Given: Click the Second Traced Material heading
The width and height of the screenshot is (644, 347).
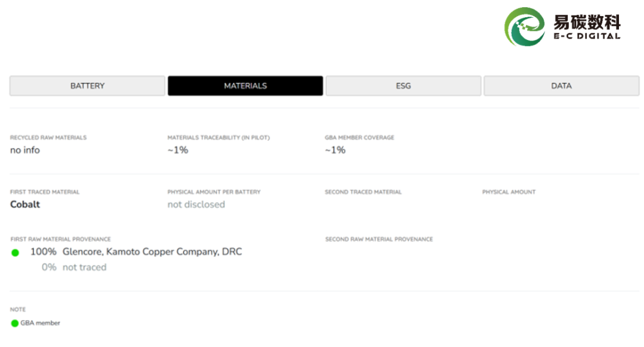Looking at the screenshot, I should (363, 192).
